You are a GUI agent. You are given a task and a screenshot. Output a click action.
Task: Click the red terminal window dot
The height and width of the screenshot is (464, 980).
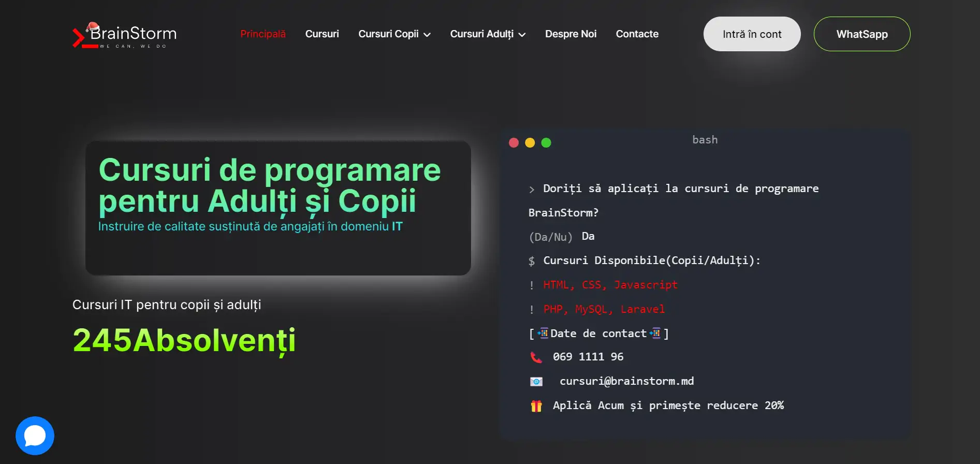click(x=514, y=143)
